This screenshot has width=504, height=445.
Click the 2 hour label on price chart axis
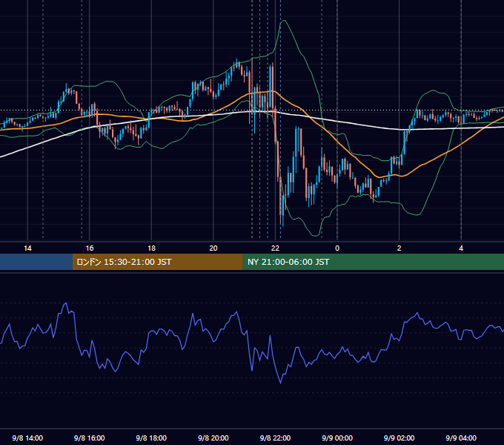[x=399, y=248]
